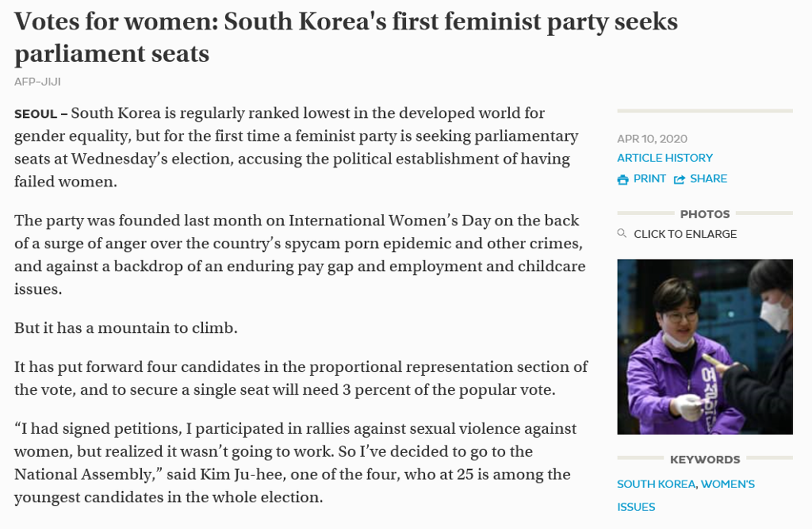Open the Article History link
This screenshot has width=812, height=529.
(x=665, y=158)
